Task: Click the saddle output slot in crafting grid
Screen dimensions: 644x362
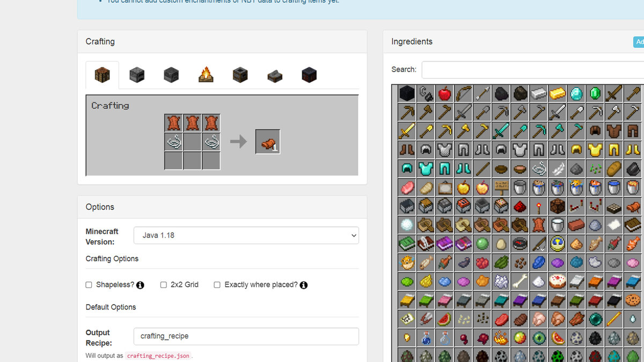Action: point(268,142)
